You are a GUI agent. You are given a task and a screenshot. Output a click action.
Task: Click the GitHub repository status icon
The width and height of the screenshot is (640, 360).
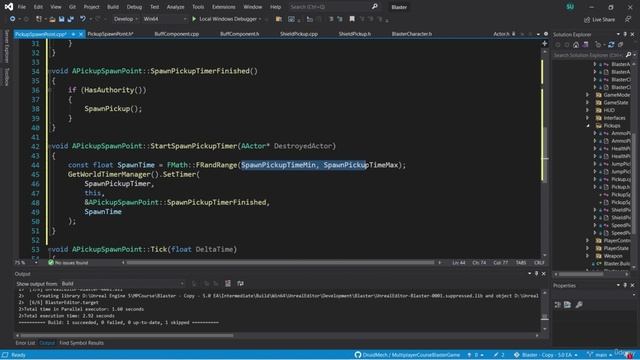[x=358, y=355]
